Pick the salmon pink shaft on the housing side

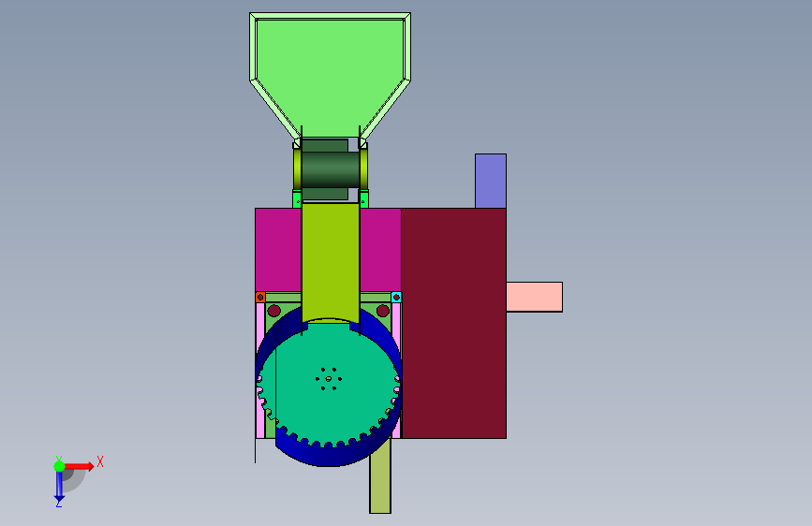(534, 297)
